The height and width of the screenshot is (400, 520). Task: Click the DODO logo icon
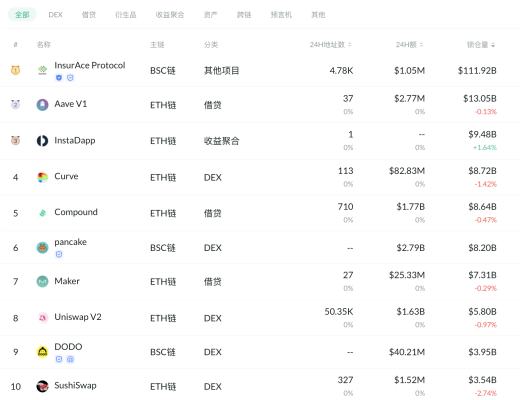click(42, 352)
